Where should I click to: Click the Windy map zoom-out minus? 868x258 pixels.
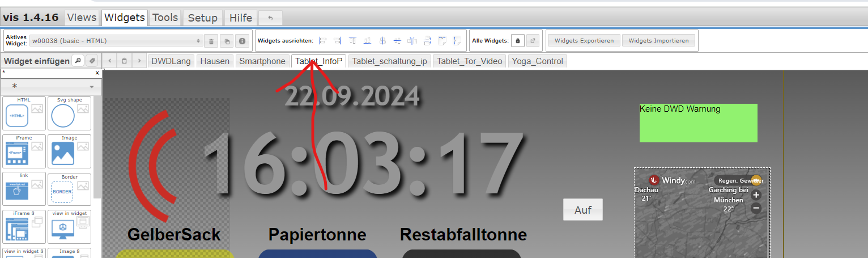tap(756, 208)
